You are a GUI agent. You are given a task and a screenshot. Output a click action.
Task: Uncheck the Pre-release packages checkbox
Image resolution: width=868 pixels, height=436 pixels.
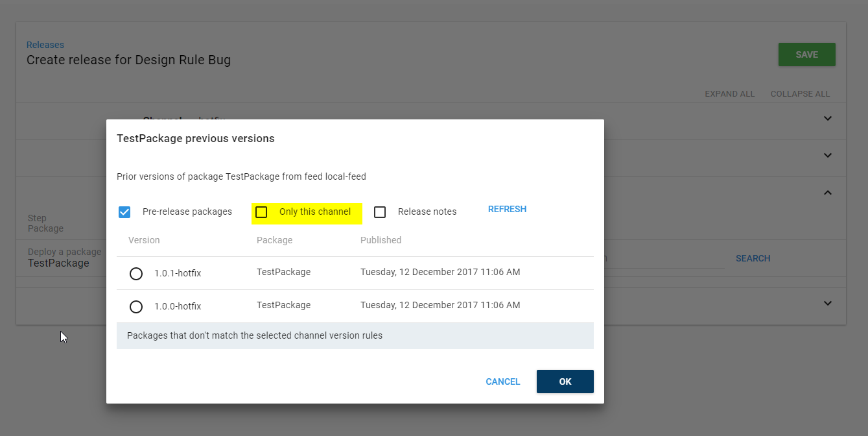(124, 212)
